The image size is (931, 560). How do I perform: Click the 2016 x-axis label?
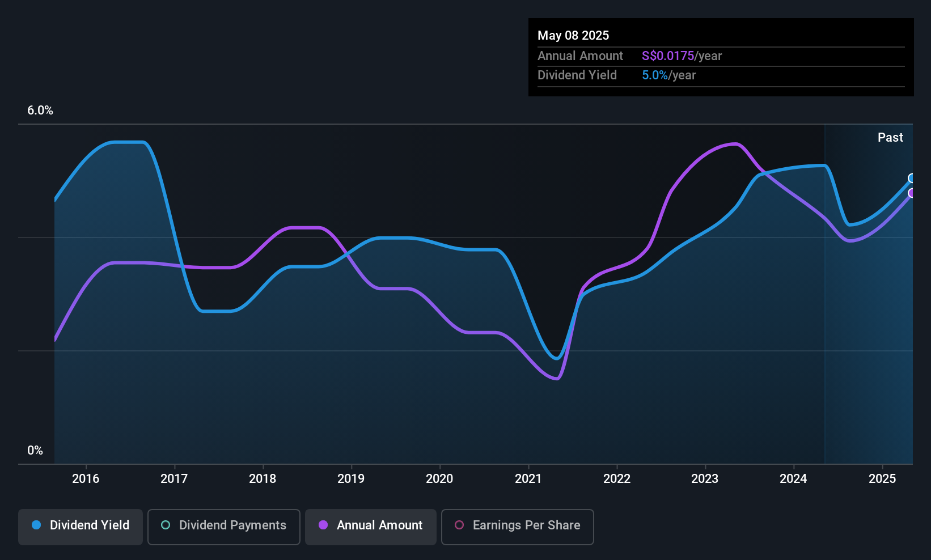point(86,478)
